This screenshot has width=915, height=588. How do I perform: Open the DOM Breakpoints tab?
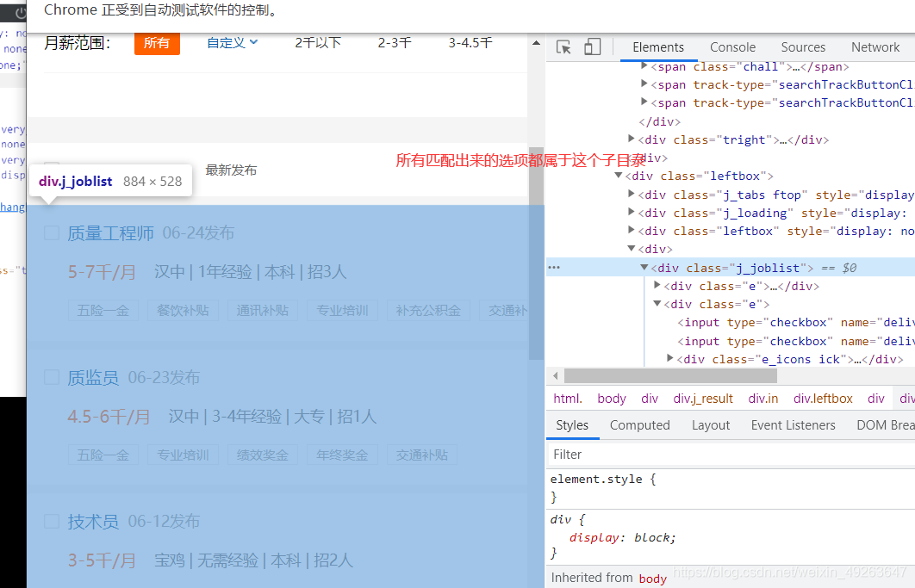[885, 425]
